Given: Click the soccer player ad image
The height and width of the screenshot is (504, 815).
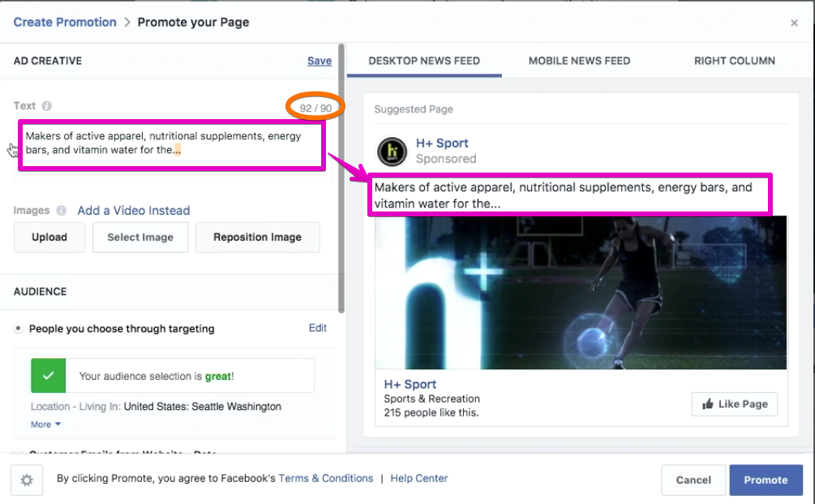Looking at the screenshot, I should point(581,293).
